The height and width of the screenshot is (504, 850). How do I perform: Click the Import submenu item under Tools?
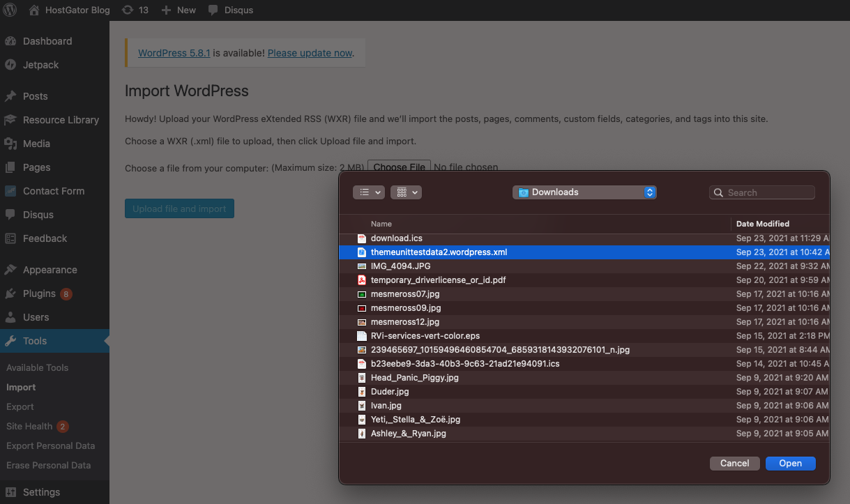(x=21, y=387)
